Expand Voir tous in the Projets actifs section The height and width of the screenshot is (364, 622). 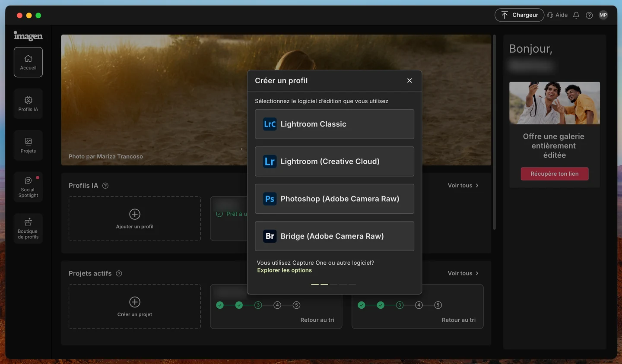click(463, 273)
